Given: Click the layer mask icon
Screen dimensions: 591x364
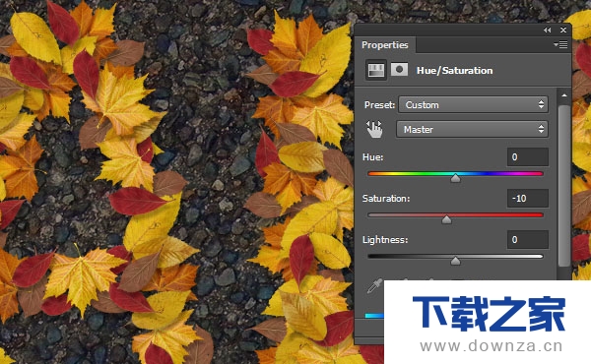Looking at the screenshot, I should pos(399,70).
